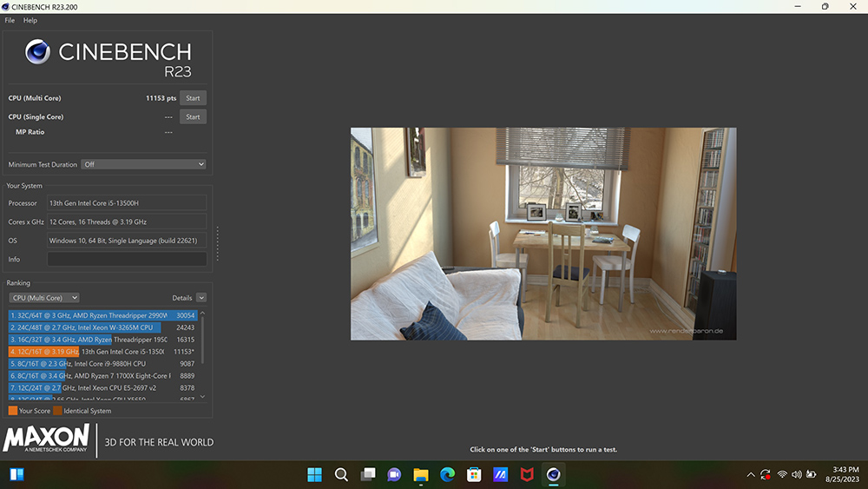Select the Processor field showing i5-13500H

[x=127, y=203]
